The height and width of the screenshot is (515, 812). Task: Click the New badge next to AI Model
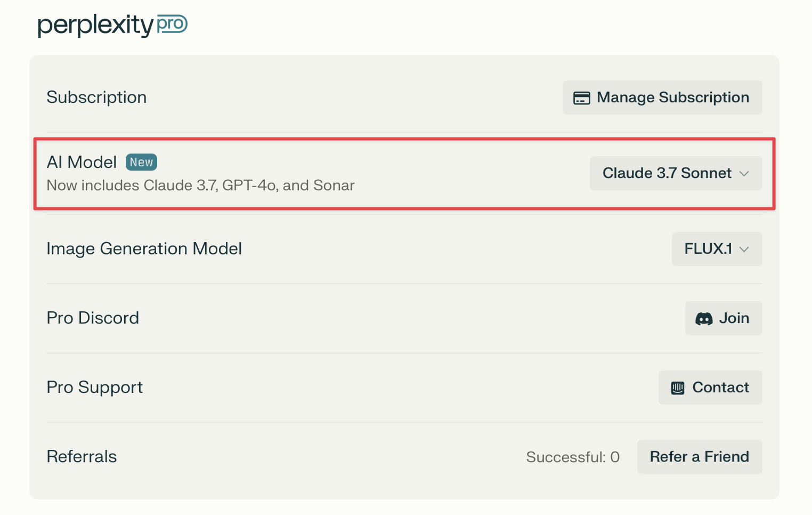pos(141,162)
